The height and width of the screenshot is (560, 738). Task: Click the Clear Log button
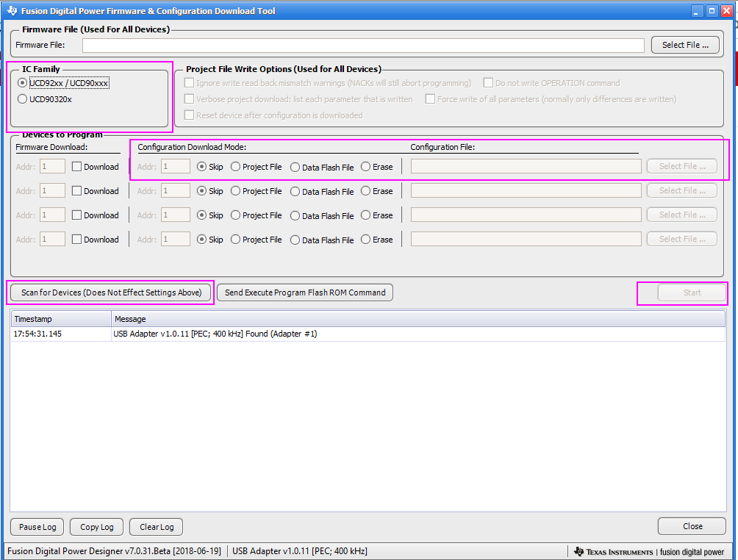click(x=157, y=527)
